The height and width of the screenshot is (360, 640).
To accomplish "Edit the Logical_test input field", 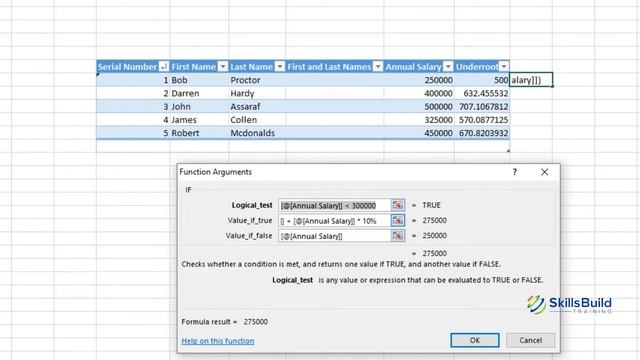I will click(334, 205).
